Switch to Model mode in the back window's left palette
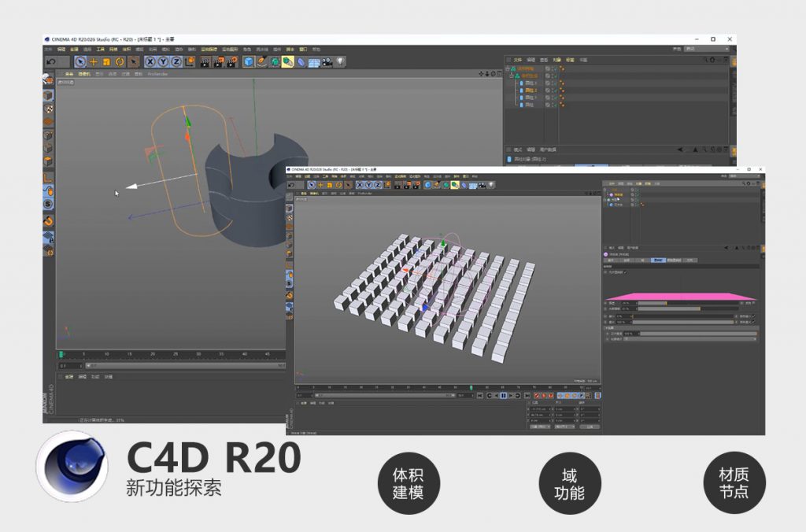This screenshot has width=806, height=532. 48,96
